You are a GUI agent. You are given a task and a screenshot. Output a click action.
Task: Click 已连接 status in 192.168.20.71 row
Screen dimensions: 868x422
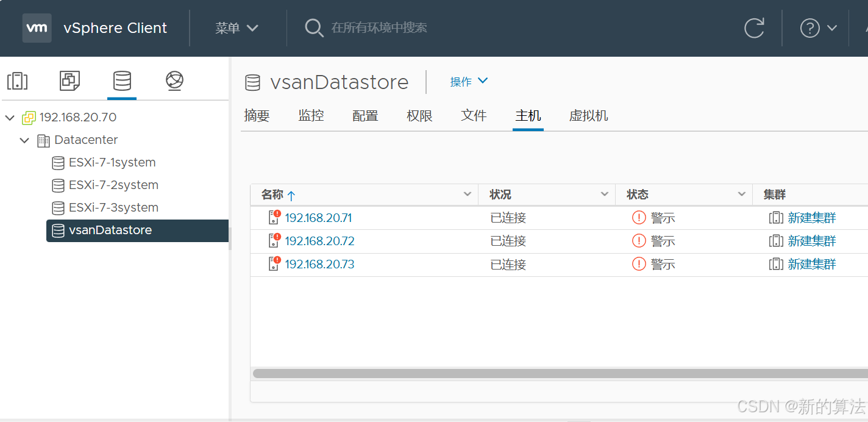click(x=508, y=218)
